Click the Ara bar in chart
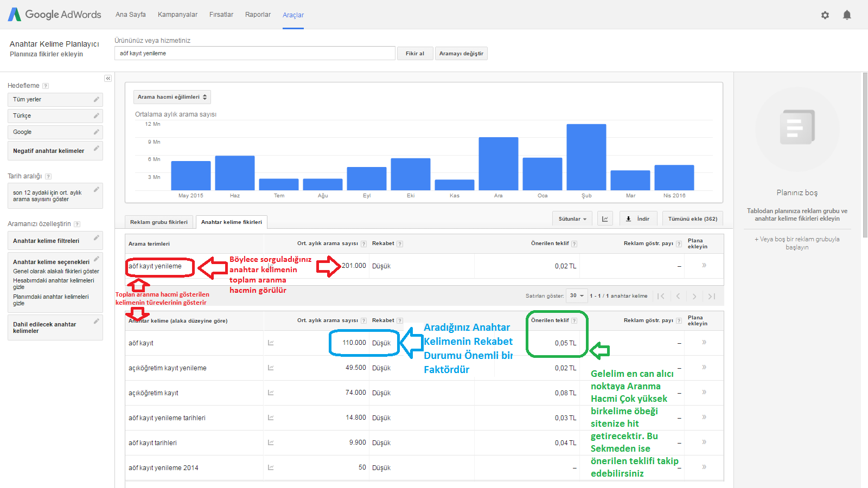This screenshot has height=488, width=868. pos(499,164)
